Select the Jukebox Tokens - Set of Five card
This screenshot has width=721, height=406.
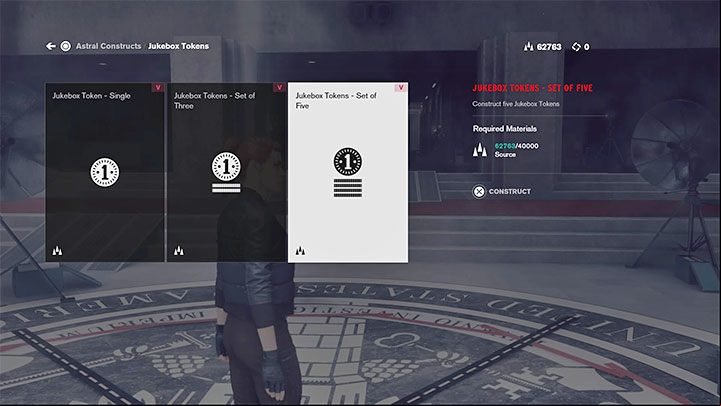tap(348, 172)
